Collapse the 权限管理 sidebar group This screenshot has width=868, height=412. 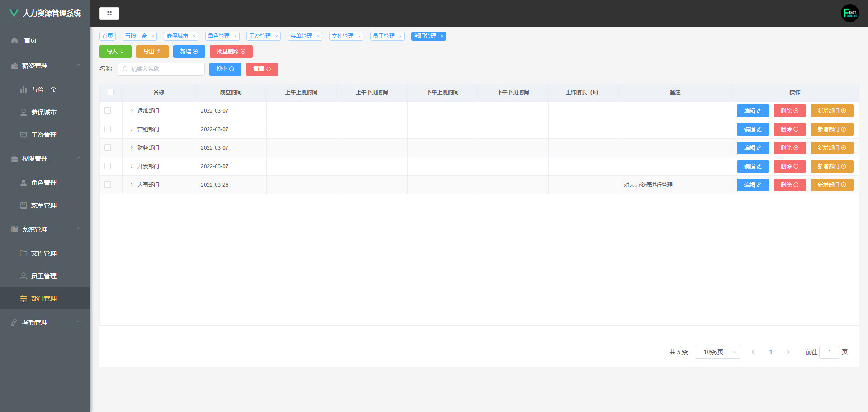[x=79, y=159]
